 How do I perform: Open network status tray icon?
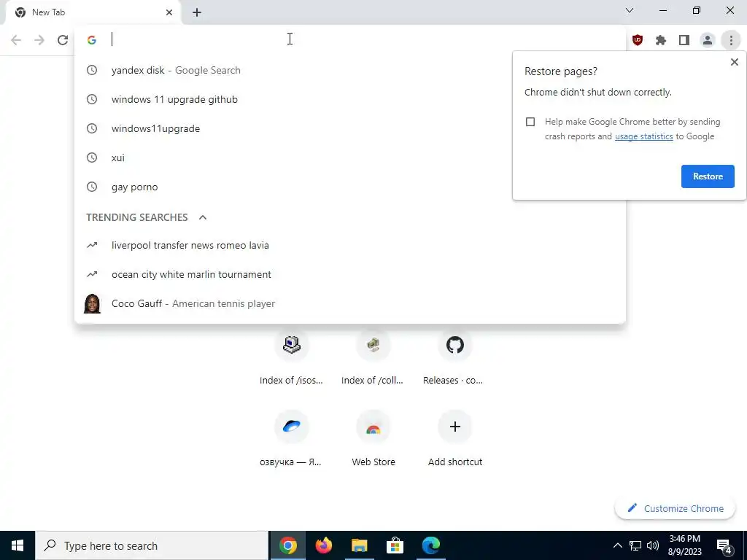point(635,545)
